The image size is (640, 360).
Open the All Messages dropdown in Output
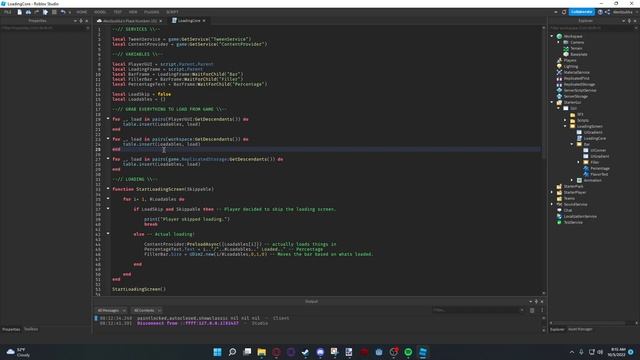(x=111, y=311)
